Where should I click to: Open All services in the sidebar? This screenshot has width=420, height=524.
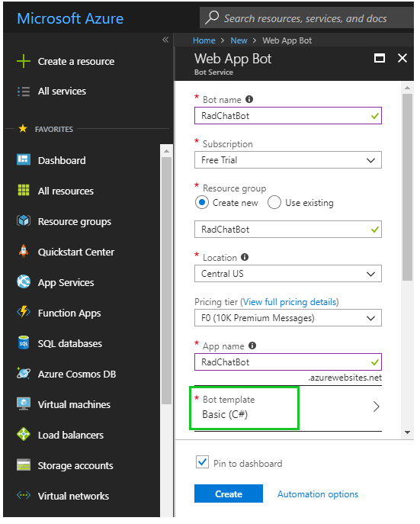pyautogui.click(x=62, y=92)
